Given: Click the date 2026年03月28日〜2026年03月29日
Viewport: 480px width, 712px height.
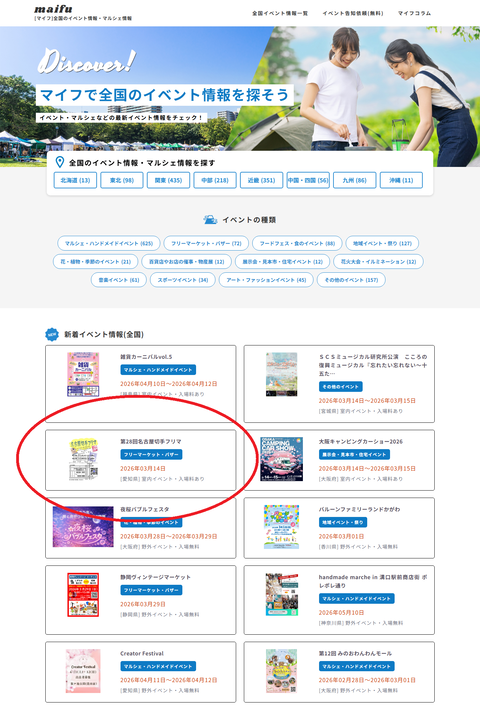Looking at the screenshot, I should point(168,536).
